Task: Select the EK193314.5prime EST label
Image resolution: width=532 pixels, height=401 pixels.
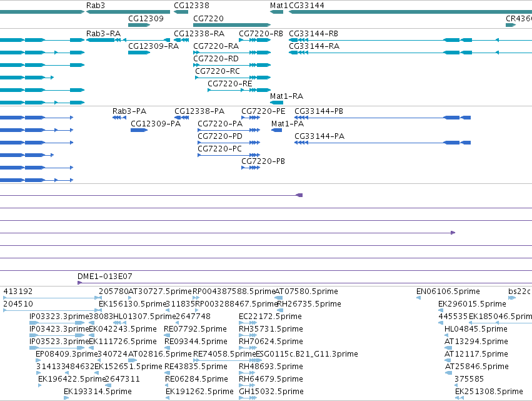Action: pos(98,392)
